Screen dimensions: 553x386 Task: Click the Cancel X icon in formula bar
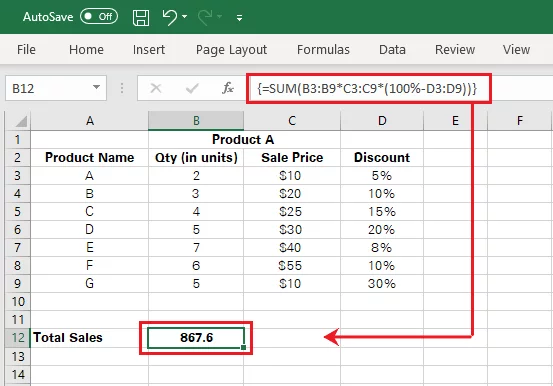coord(156,88)
